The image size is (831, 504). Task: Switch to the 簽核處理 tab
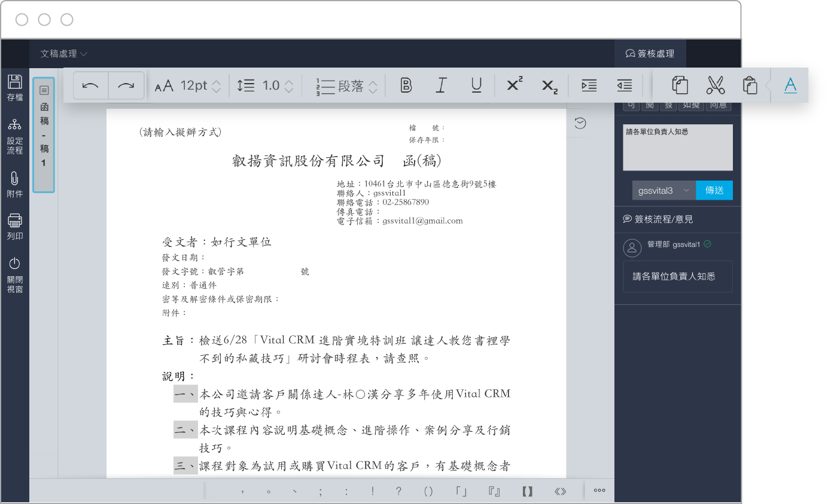click(x=650, y=54)
